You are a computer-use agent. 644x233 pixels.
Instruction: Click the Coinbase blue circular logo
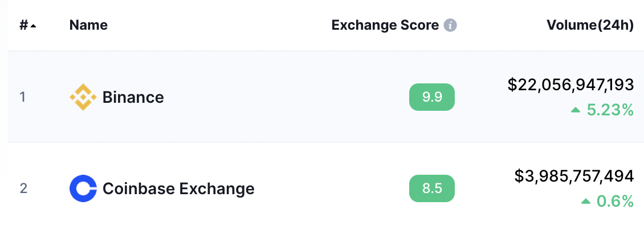click(83, 188)
